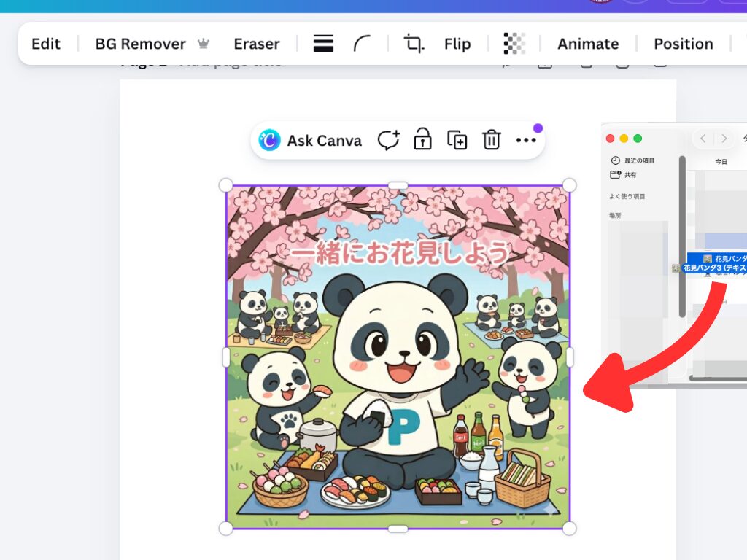Open the border style lines icon

[x=323, y=44]
